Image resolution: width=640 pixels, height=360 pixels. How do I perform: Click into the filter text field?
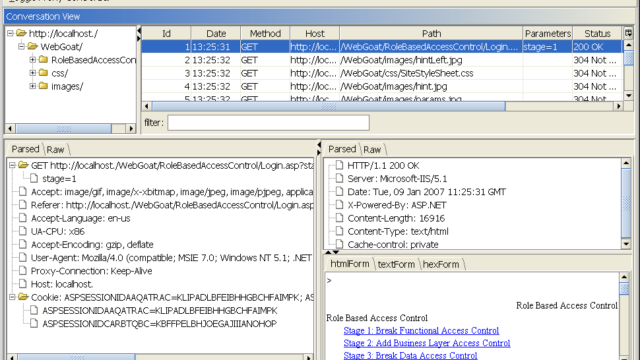coord(269,122)
